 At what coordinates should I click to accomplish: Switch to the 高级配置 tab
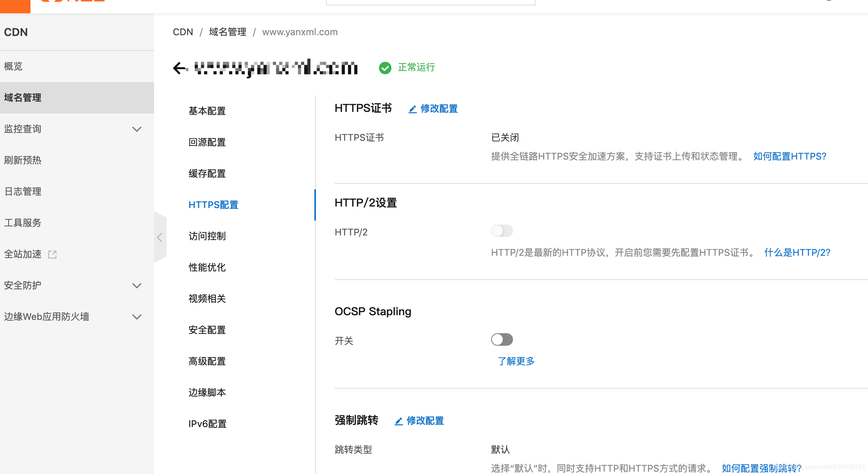207,361
